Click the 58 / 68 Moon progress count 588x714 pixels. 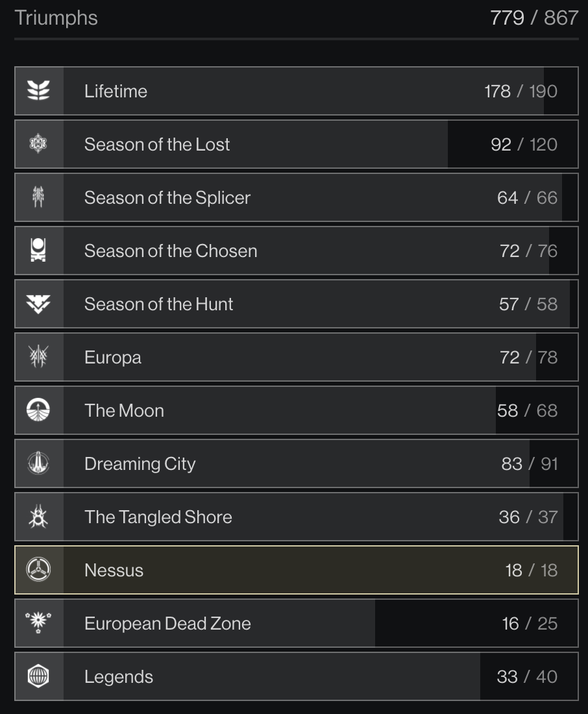point(527,410)
